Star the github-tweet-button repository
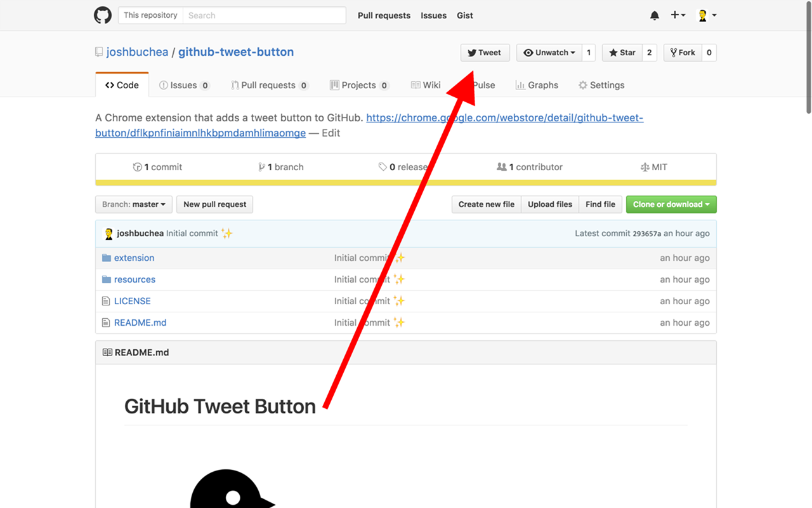 (622, 53)
